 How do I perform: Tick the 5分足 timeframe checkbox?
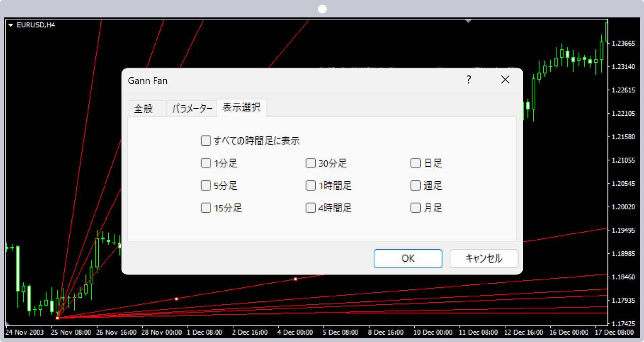pos(206,186)
